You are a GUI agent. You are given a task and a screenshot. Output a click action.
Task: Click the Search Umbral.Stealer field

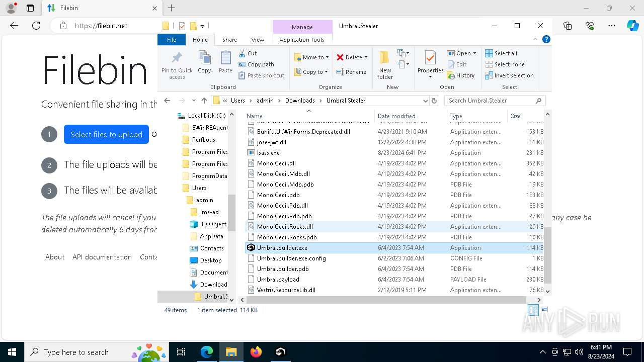495,101
